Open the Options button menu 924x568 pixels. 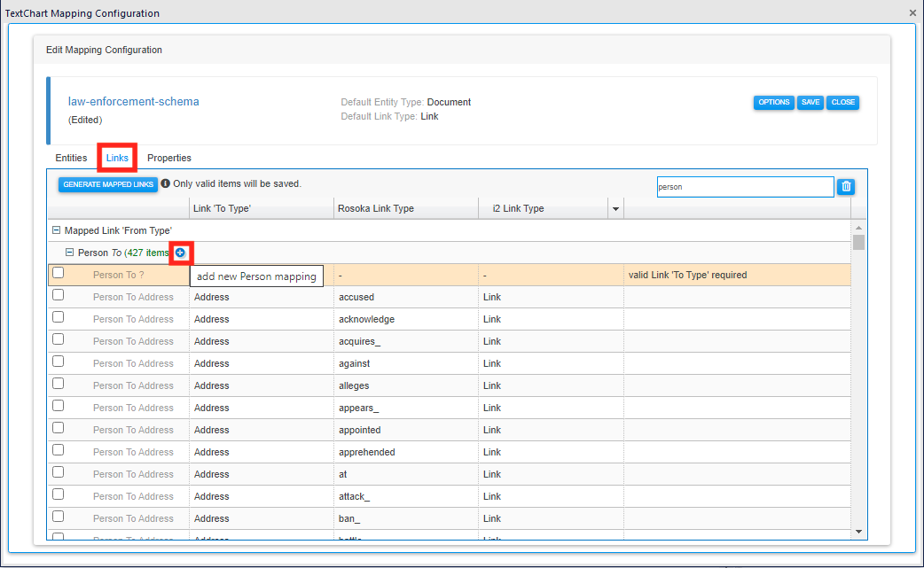[773, 102]
